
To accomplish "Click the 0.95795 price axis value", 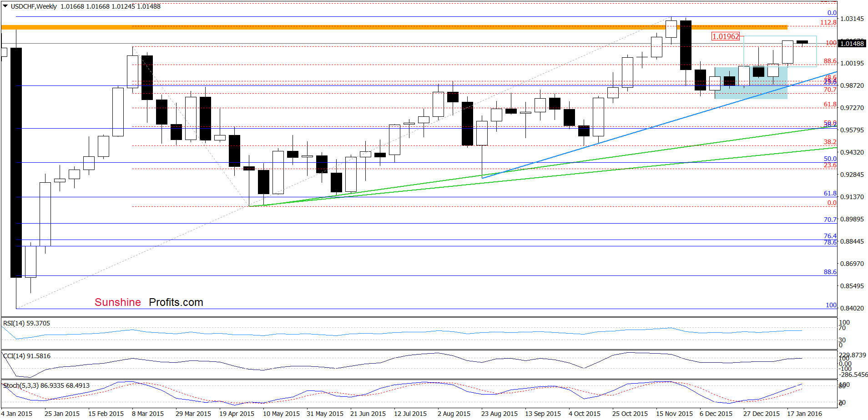I will pyautogui.click(x=852, y=130).
